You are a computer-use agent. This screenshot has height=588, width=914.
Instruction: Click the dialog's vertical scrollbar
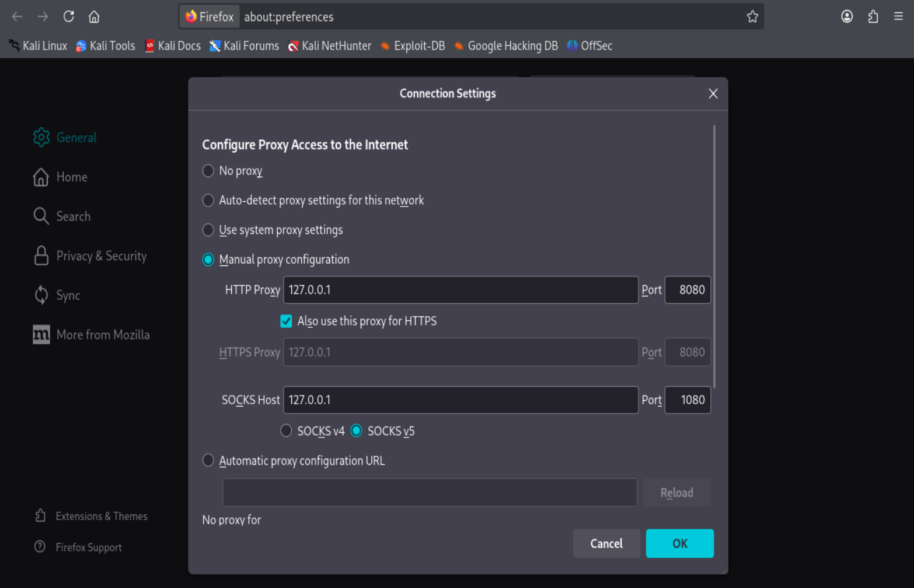(714, 257)
